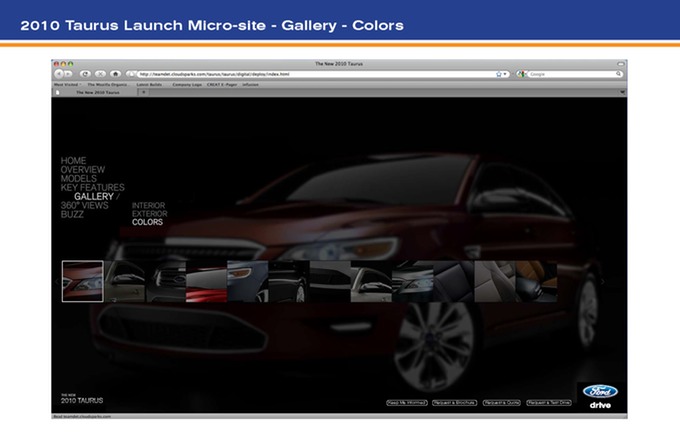Open the Latest Builds bookmark

149,85
